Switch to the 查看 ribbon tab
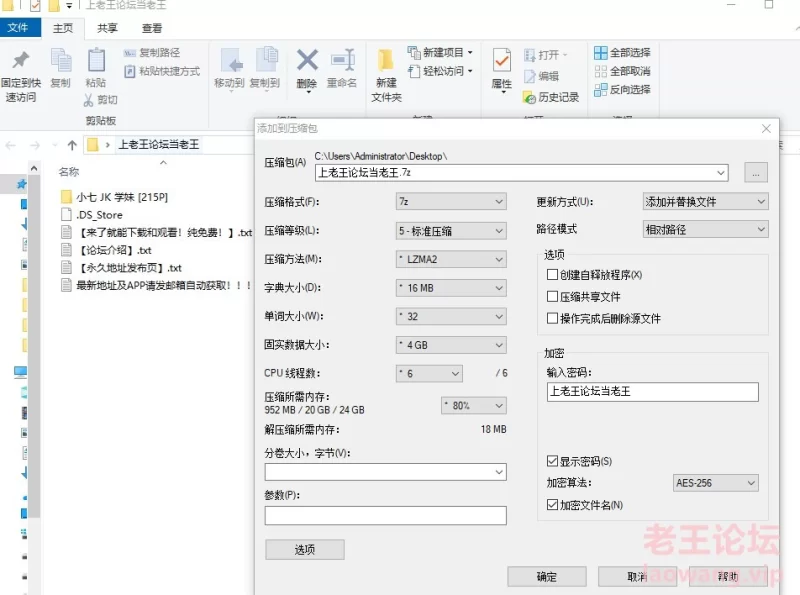The width and height of the screenshot is (800, 595). coord(152,29)
